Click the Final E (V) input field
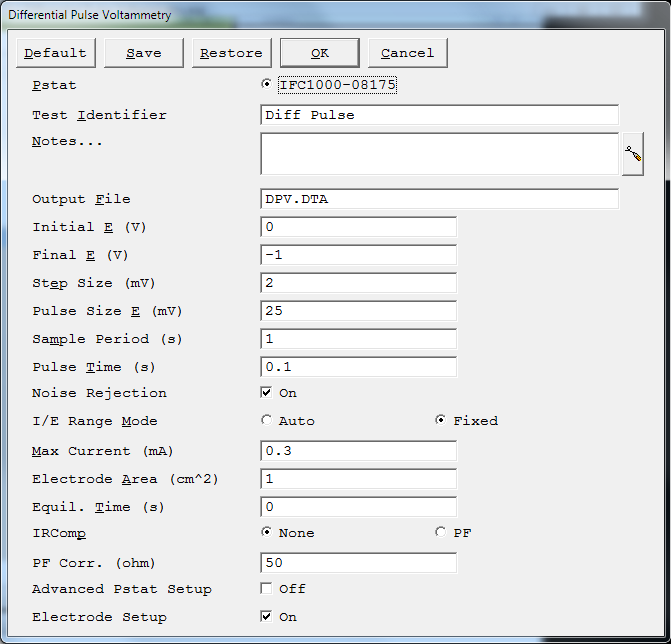Screen dimensions: 671x644 pyautogui.click(x=359, y=255)
